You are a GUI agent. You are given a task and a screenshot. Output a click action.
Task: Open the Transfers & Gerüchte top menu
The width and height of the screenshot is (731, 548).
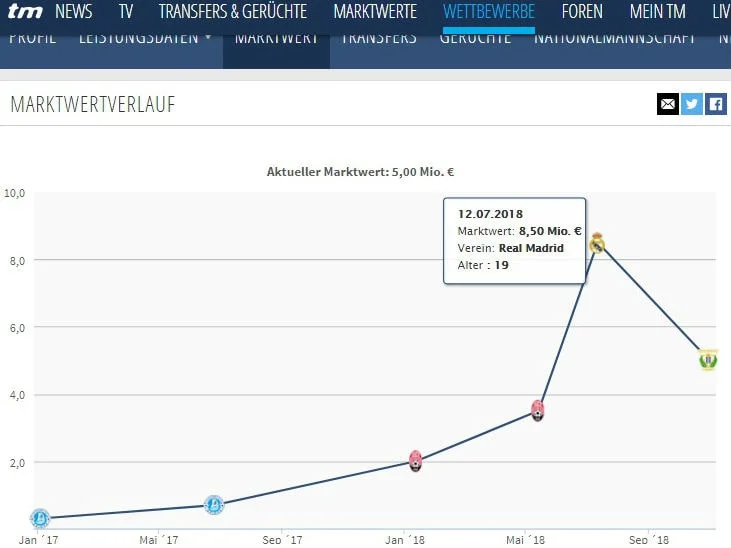click(234, 12)
